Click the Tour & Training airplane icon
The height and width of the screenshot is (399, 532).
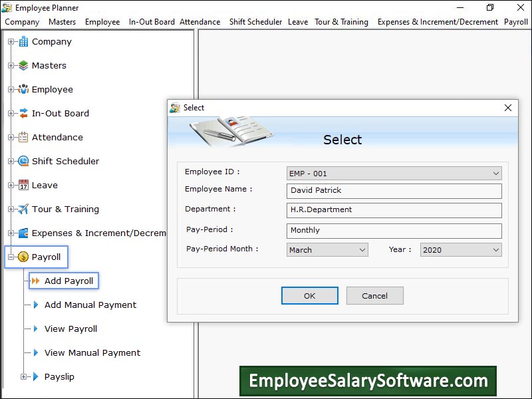coord(23,209)
